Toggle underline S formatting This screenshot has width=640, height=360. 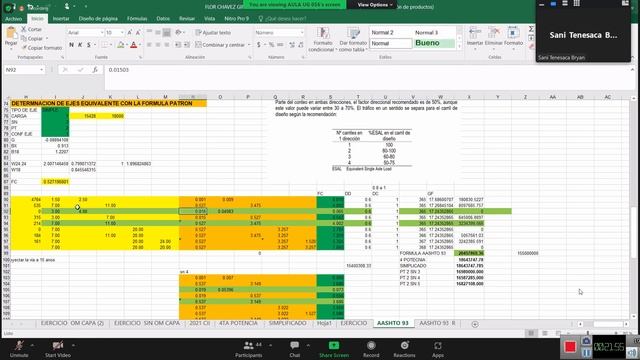89,45
